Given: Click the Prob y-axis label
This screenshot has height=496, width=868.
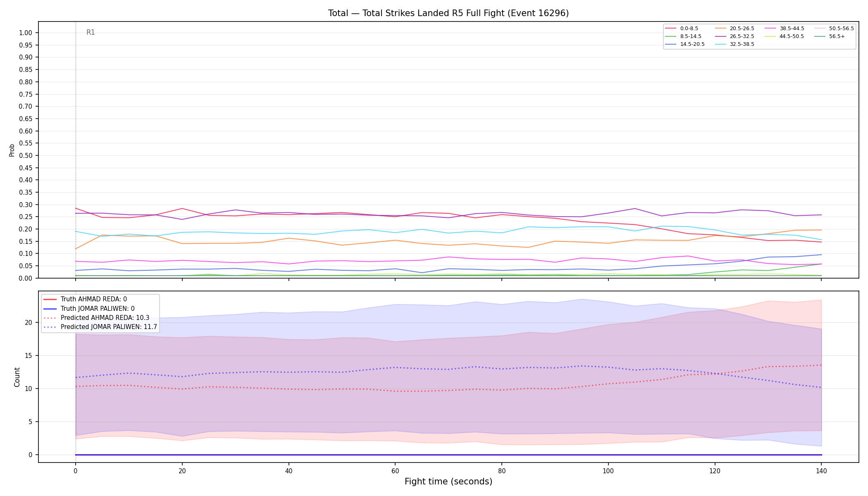Looking at the screenshot, I should point(12,150).
